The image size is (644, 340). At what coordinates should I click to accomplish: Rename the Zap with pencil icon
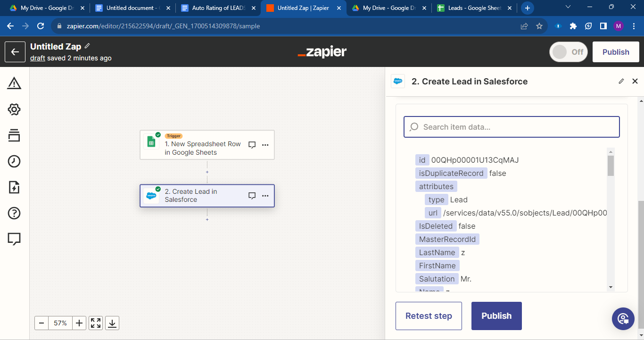[x=87, y=46]
